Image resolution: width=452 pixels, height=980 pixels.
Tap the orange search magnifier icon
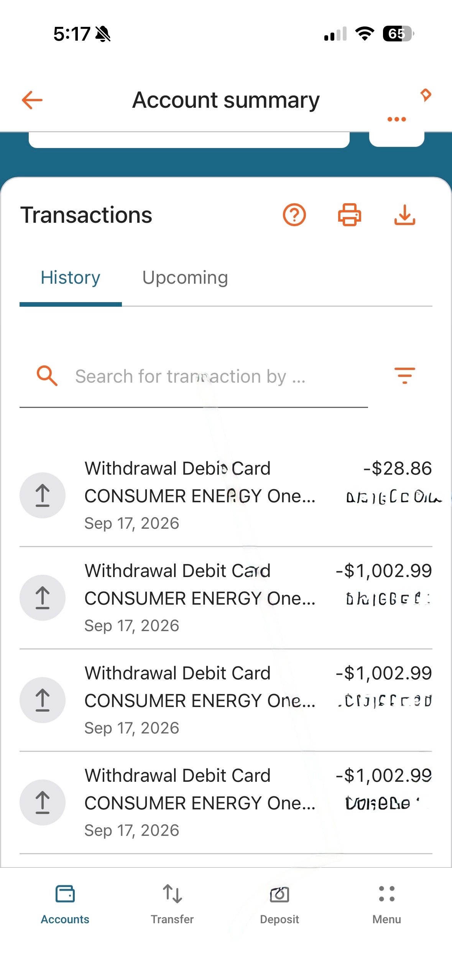47,376
